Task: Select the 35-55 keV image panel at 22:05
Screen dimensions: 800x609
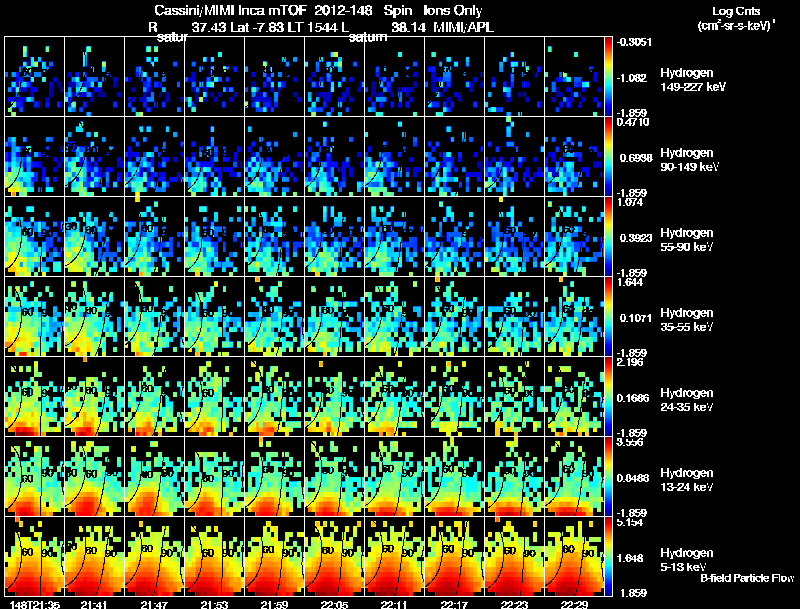Action: tap(334, 317)
